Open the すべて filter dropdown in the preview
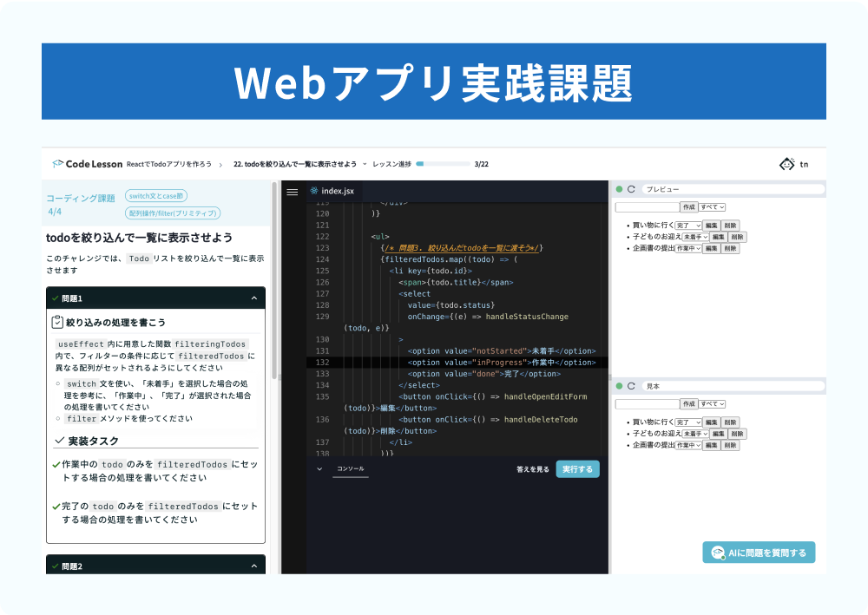The width and height of the screenshot is (868, 615). 713,206
